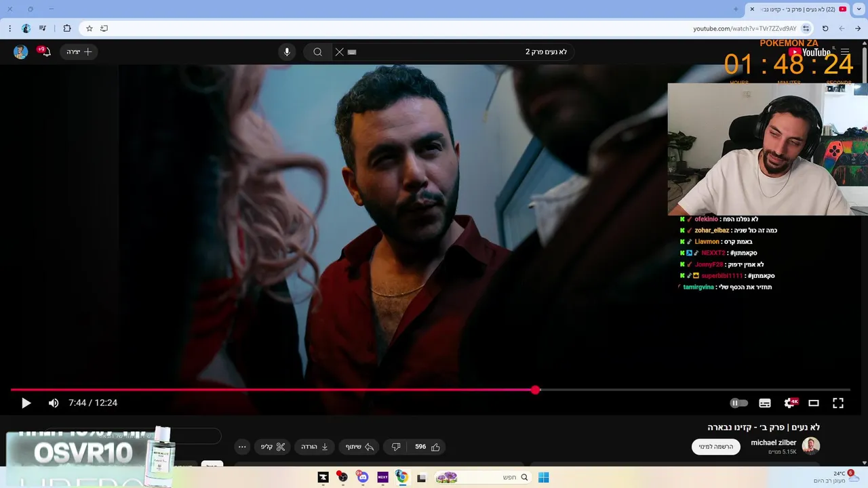Click the install/cast icon in address bar
The width and height of the screenshot is (868, 488).
point(104,28)
